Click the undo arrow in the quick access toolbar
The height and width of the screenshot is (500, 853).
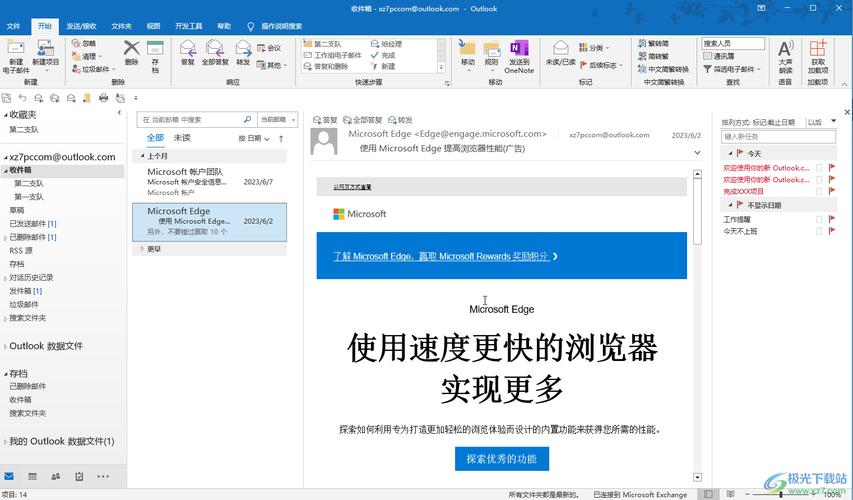(x=22, y=98)
